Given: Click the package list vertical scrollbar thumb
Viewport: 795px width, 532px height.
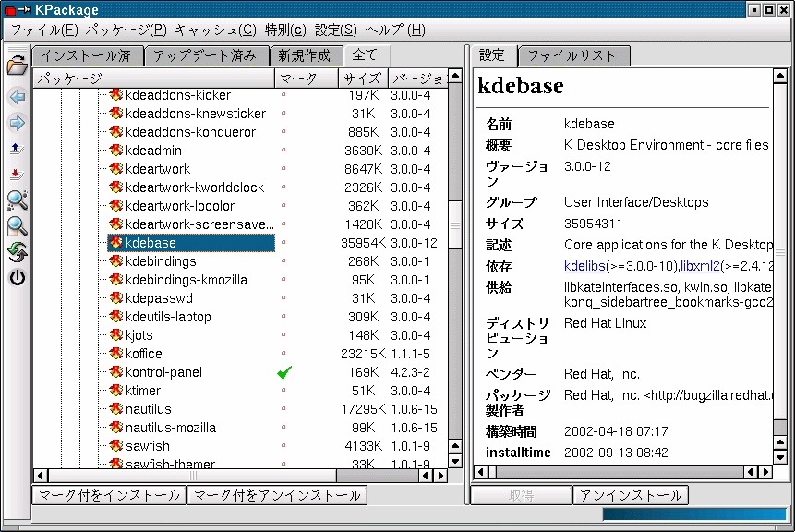Looking at the screenshot, I should click(455, 225).
